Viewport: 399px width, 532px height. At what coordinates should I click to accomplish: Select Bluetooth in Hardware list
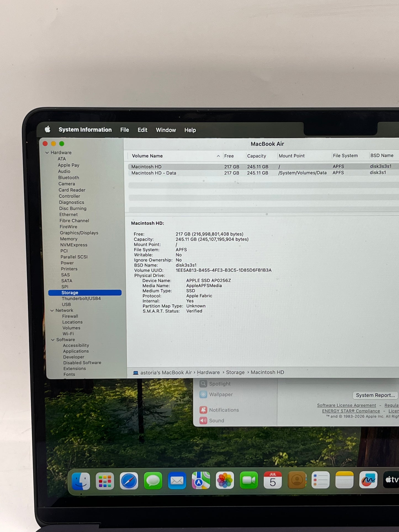click(x=68, y=178)
